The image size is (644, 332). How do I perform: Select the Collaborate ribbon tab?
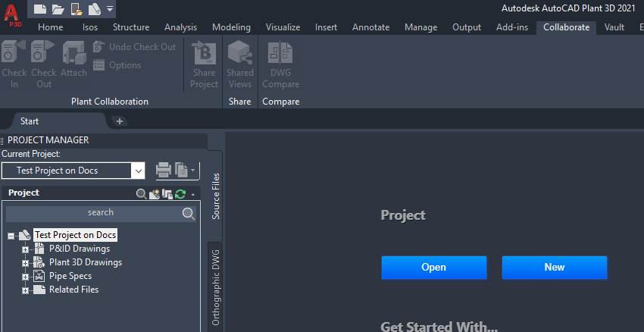pyautogui.click(x=567, y=27)
